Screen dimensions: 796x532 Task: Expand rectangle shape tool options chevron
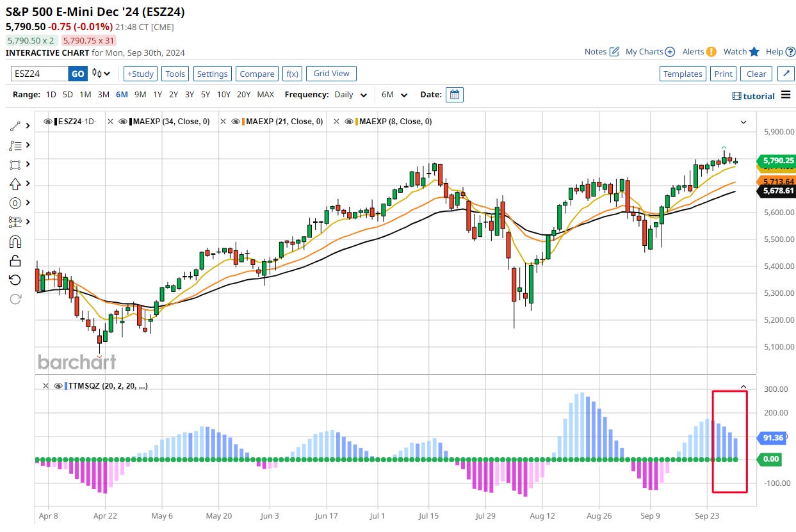click(28, 165)
